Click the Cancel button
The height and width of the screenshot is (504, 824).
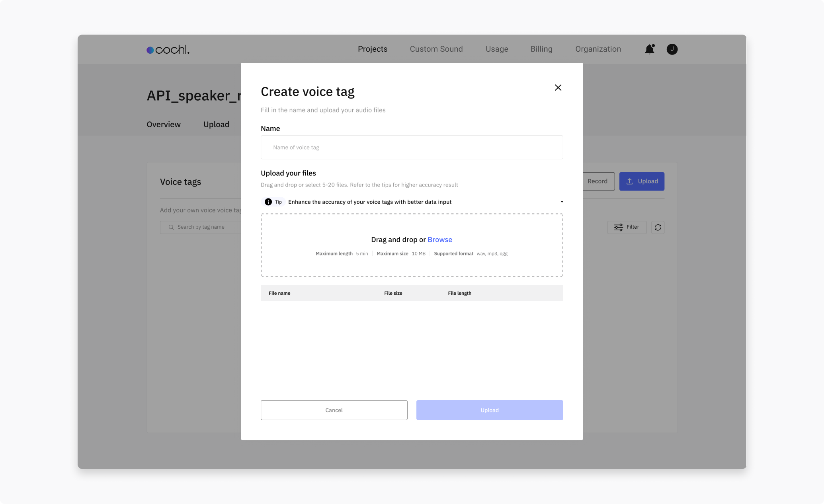pos(334,410)
